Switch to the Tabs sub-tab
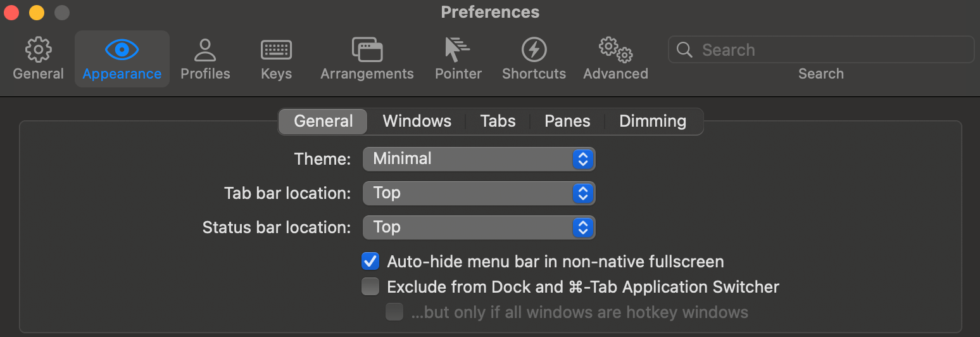The image size is (980, 337). click(498, 121)
